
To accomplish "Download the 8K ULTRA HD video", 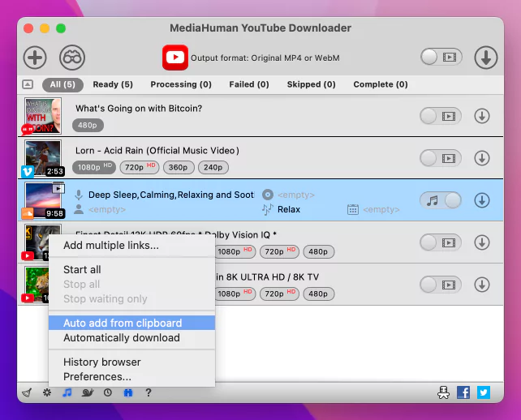I will tap(482, 285).
